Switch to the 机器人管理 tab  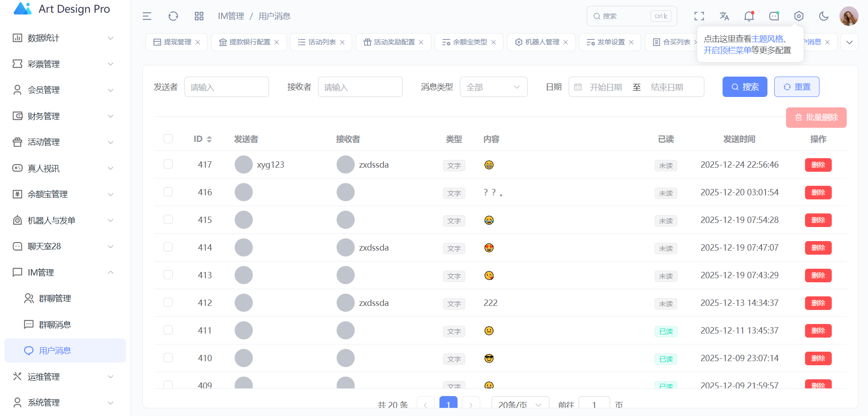click(x=542, y=42)
